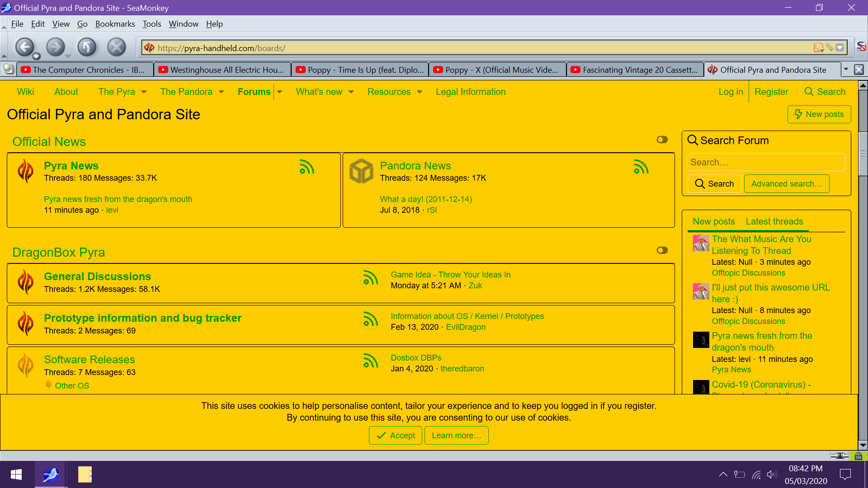The image size is (868, 488).
Task: Click the security padlock in status bar
Action: click(858, 456)
